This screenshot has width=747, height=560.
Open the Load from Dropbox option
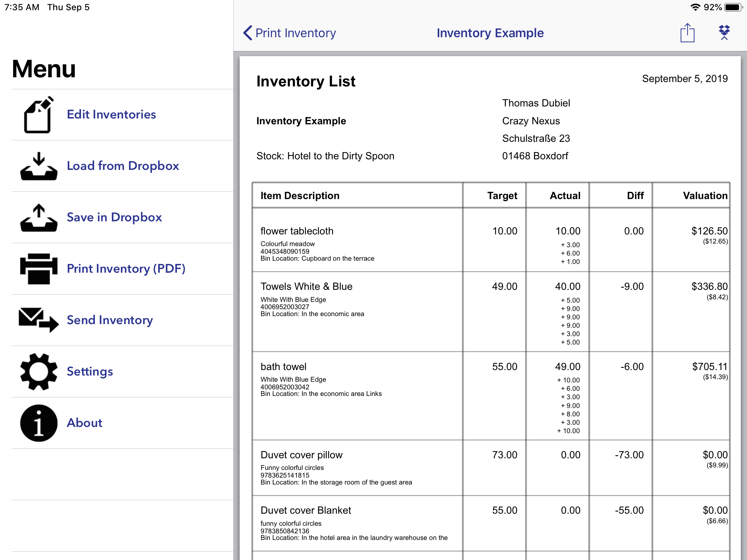pyautogui.click(x=123, y=166)
